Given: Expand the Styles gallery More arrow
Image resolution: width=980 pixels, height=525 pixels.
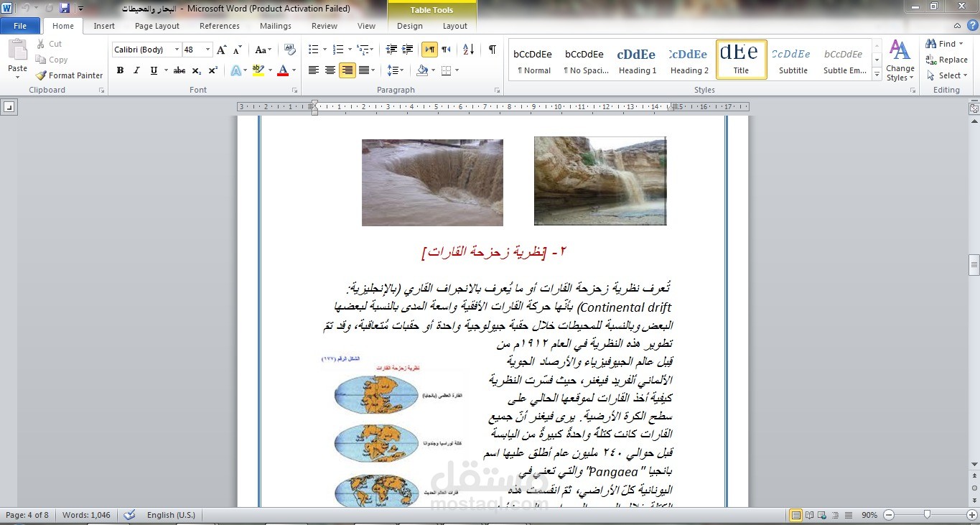Looking at the screenshot, I should coord(877,74).
